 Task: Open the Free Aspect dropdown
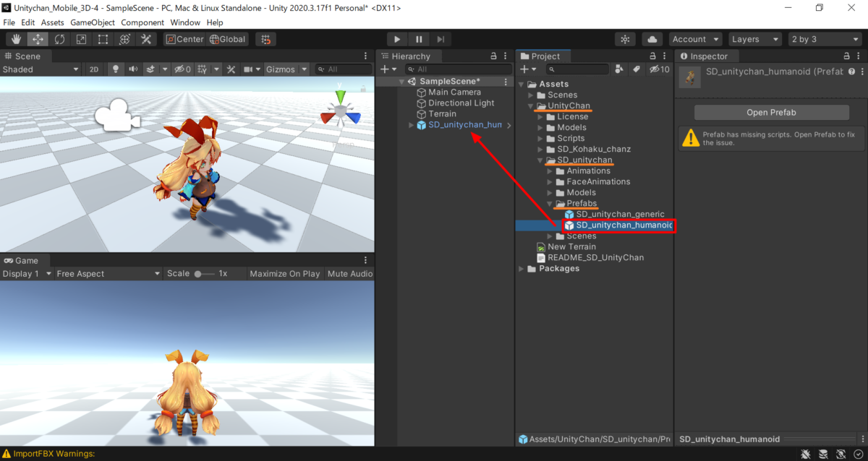(x=109, y=274)
